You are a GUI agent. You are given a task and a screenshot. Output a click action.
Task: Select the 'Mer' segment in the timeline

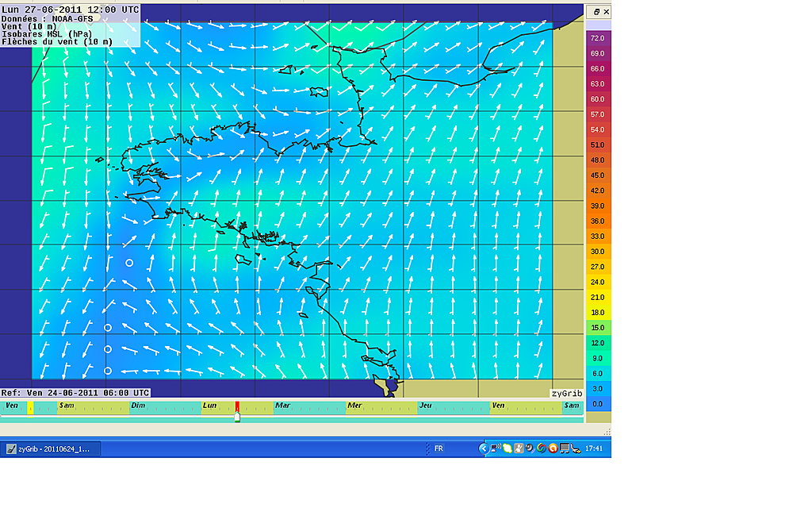click(354, 406)
